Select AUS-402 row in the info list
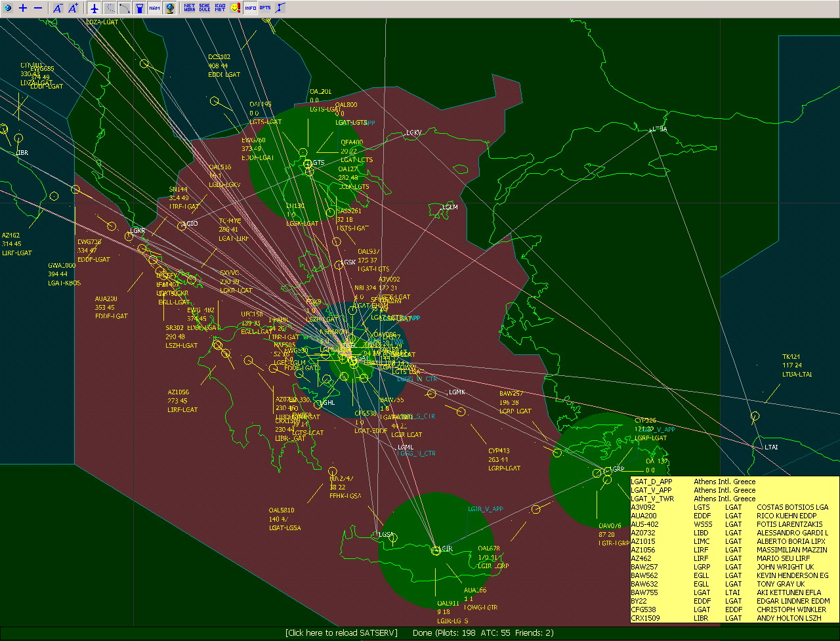Viewport: 840px width, 641px height. coord(733,524)
